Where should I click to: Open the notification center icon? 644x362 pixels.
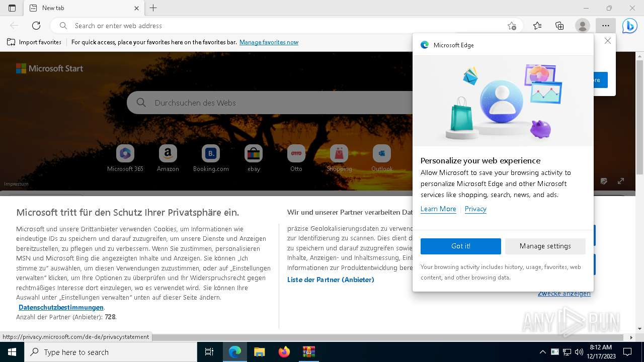(627, 352)
